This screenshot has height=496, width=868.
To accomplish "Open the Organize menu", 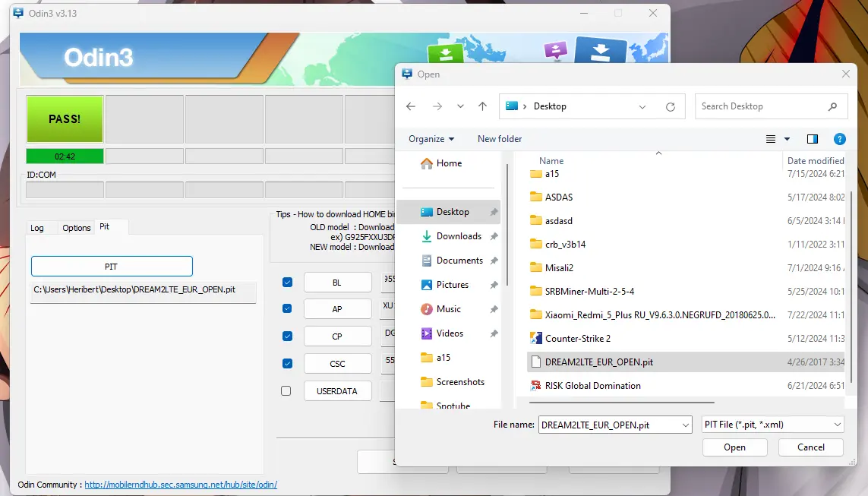I will pos(431,139).
